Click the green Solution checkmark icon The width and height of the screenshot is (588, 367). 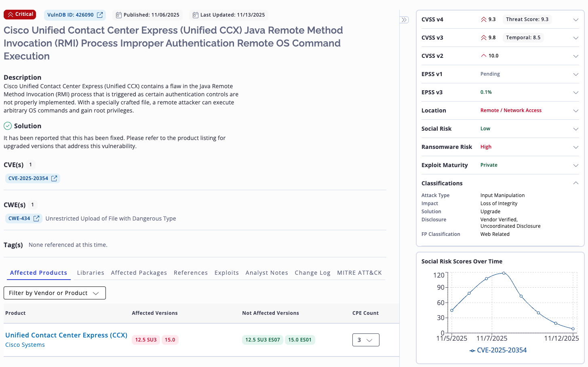tap(8, 126)
